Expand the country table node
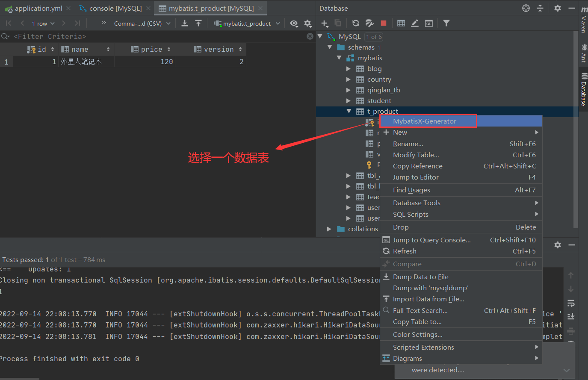The height and width of the screenshot is (380, 588). (x=349, y=79)
